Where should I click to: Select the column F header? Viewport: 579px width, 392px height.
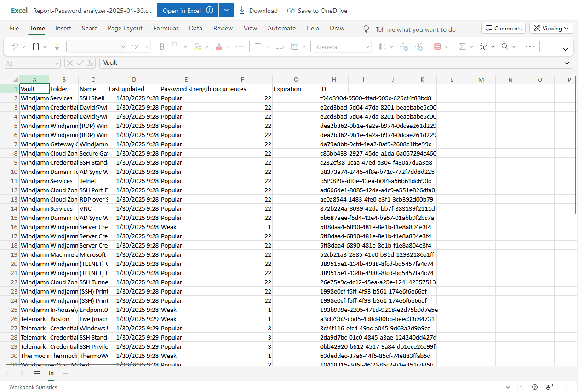pos(242,80)
